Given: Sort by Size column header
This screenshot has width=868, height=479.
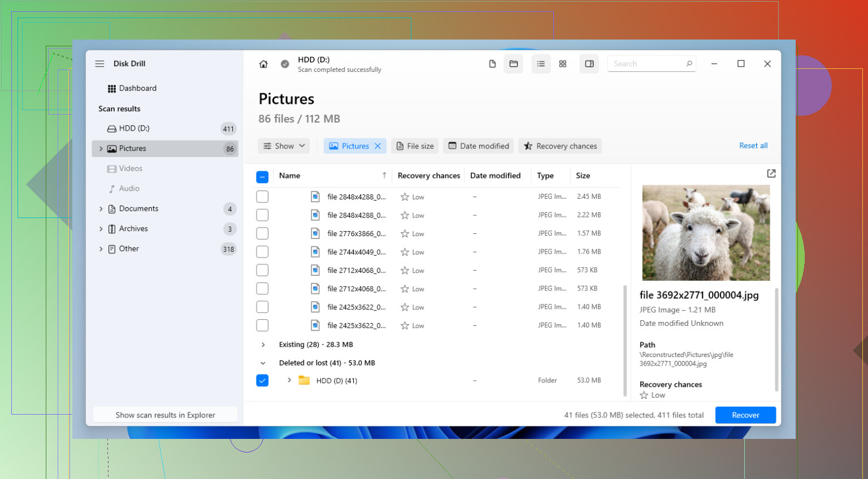Looking at the screenshot, I should coord(583,176).
